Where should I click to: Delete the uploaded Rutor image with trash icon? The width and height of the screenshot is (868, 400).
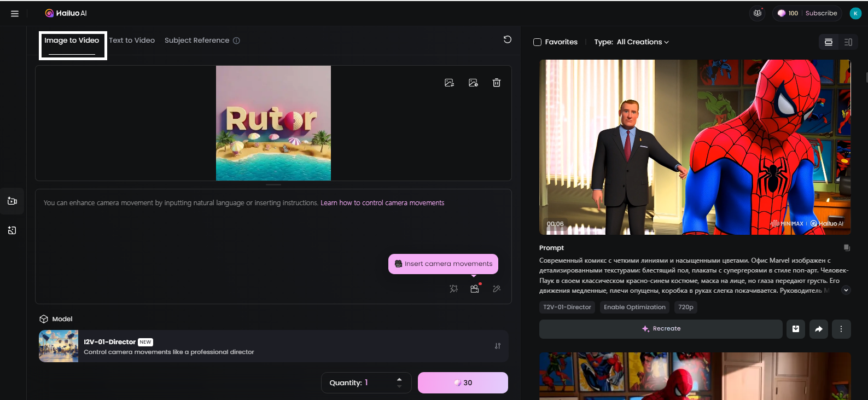tap(496, 83)
